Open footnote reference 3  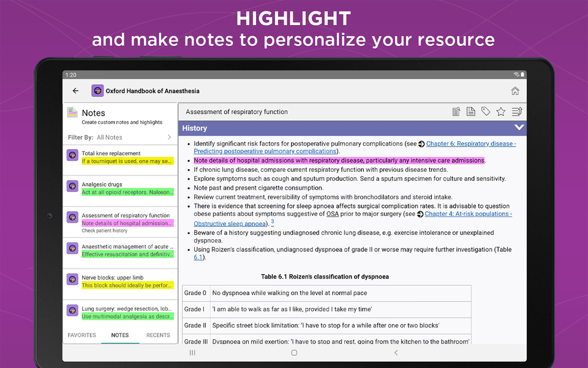point(273,222)
